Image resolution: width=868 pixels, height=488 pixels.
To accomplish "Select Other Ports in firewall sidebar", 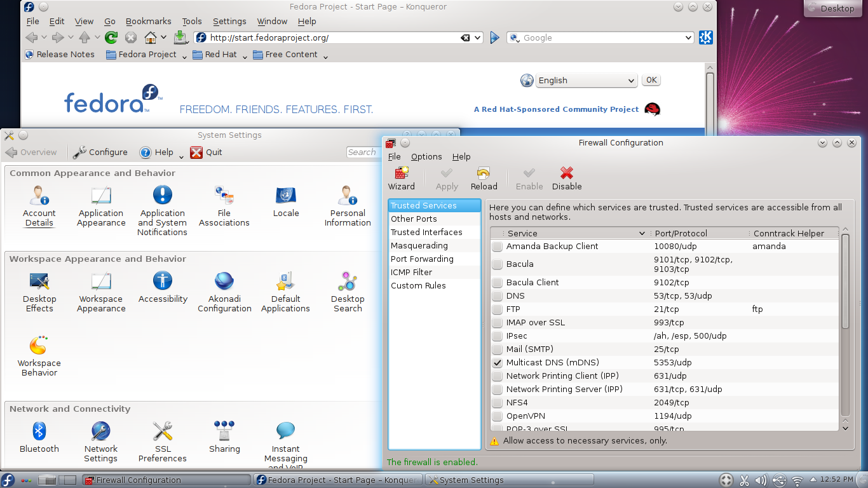I will [434, 219].
